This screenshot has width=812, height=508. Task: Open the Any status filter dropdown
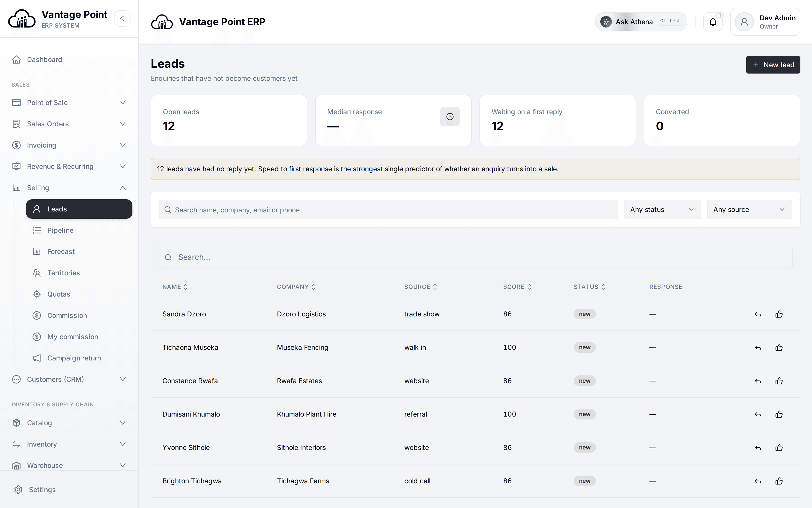point(662,210)
